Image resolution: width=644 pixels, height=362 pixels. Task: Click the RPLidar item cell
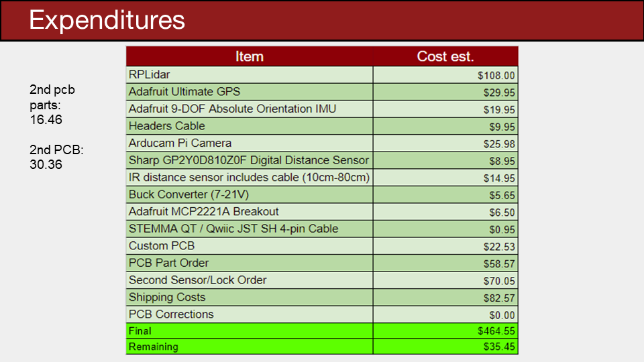pos(250,74)
